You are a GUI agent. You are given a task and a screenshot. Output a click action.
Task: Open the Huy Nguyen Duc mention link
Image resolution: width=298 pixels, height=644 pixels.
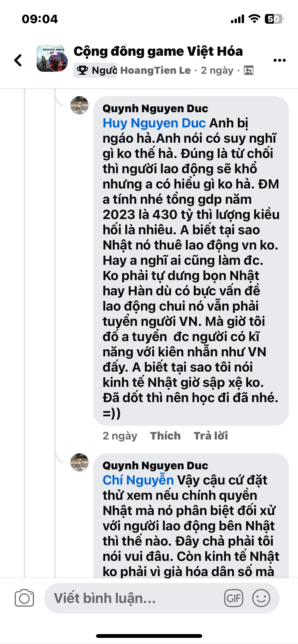(154, 123)
